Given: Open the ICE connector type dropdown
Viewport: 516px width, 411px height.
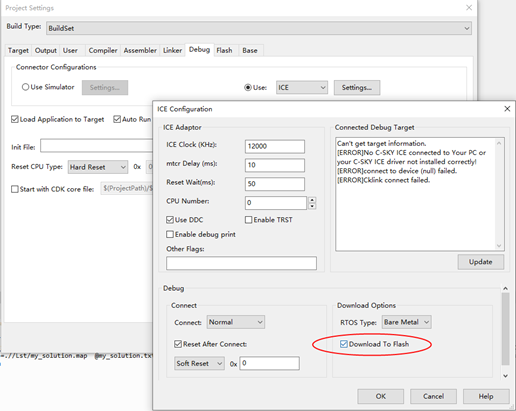Looking at the screenshot, I should 302,88.
